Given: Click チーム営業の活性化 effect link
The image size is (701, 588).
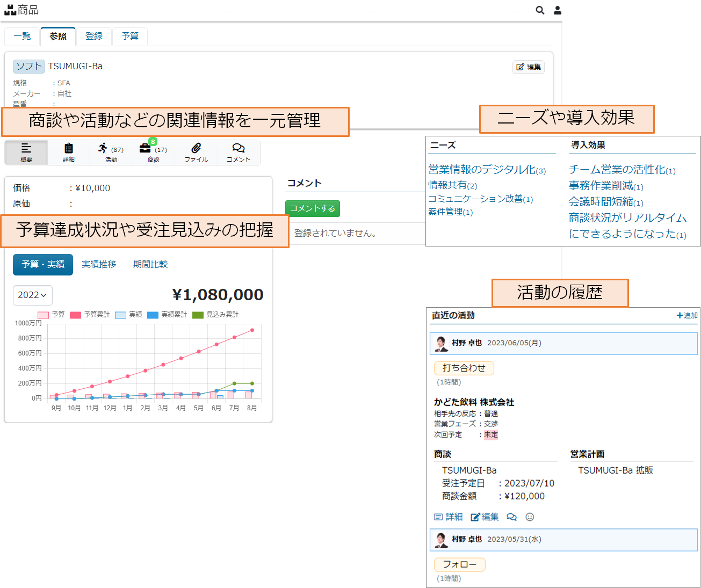Looking at the screenshot, I should tap(622, 170).
